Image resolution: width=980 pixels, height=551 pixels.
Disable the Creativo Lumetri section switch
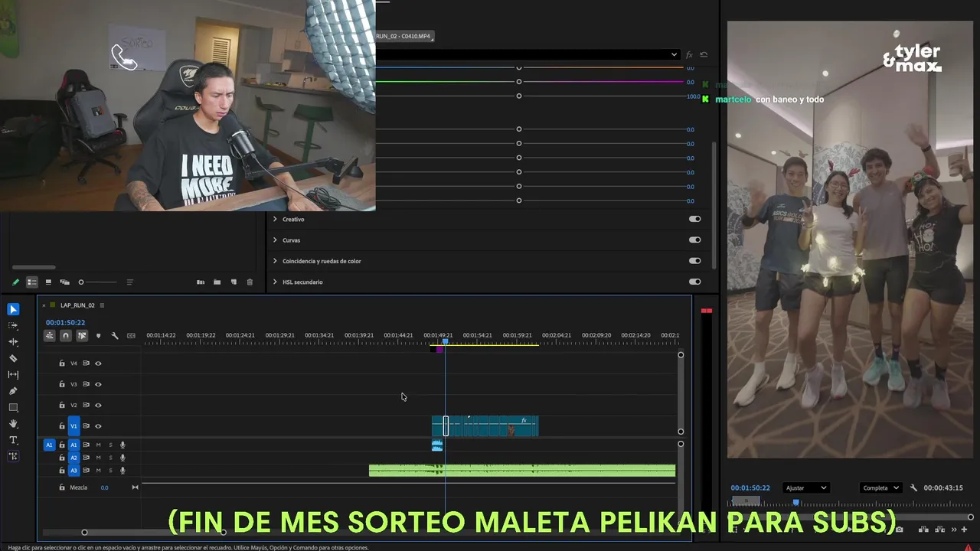(x=694, y=219)
